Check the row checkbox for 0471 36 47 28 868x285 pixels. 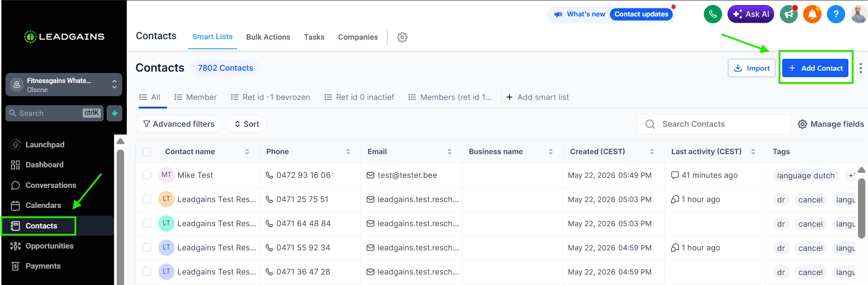(147, 272)
